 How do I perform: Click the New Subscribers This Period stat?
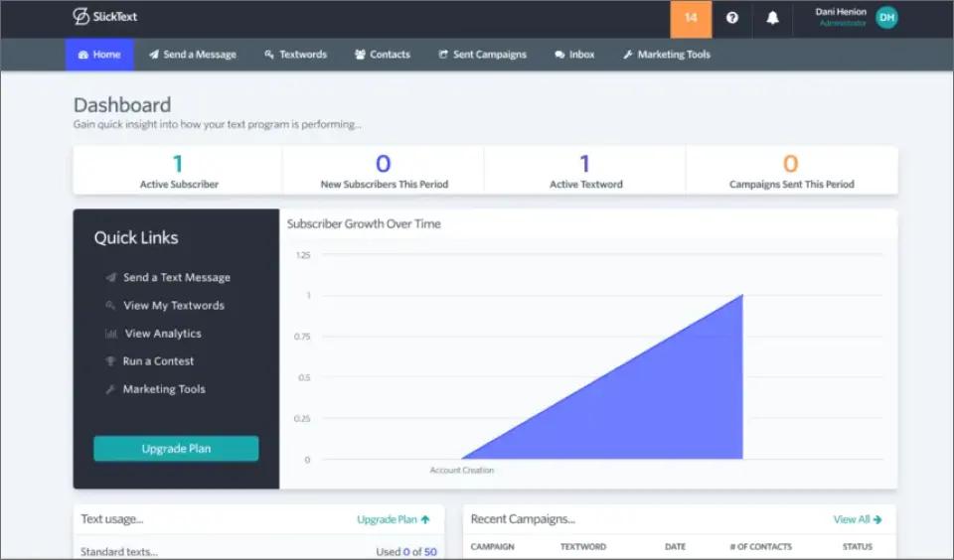click(384, 170)
